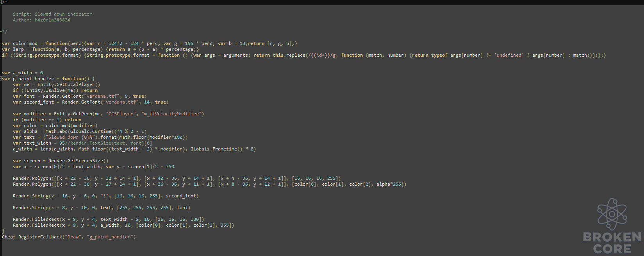Click the "if (!Entity.IsAlive(me)) return" line
644x256 pixels.
(55, 90)
